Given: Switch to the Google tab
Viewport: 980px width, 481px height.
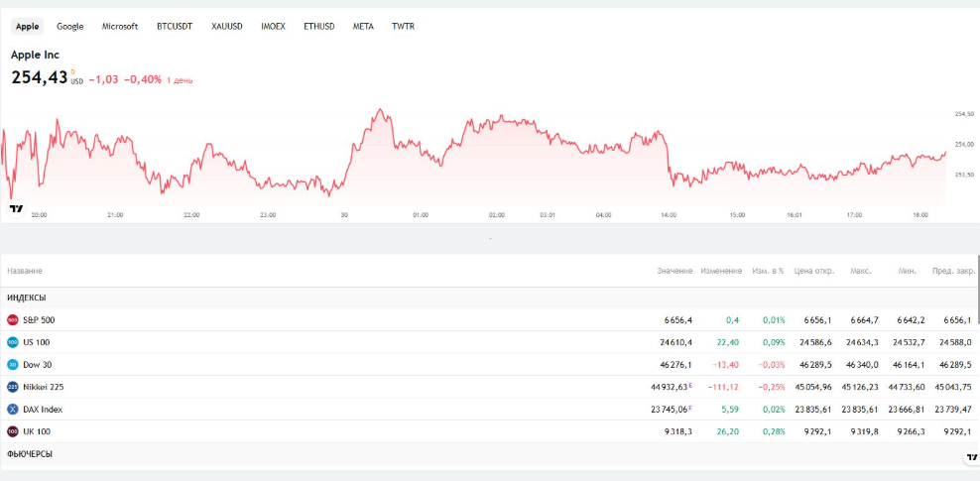Looking at the screenshot, I should coord(69,27).
